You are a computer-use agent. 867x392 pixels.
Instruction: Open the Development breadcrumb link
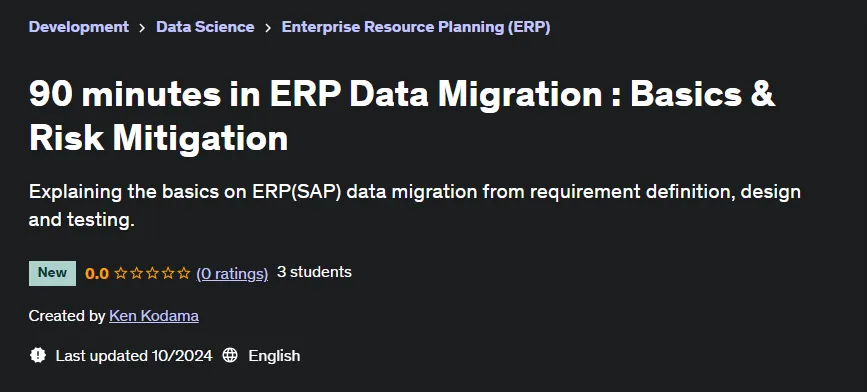click(79, 27)
